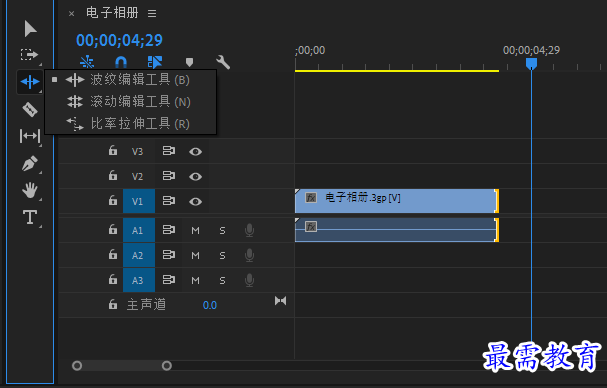Screen dimensions: 607x388
Task: Click the master track go-to-end icon
Action: coord(280,301)
